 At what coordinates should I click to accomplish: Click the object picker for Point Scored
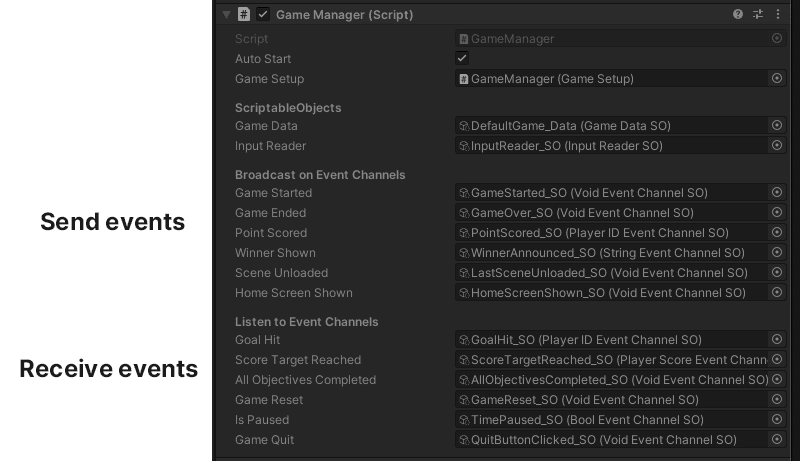tap(777, 233)
